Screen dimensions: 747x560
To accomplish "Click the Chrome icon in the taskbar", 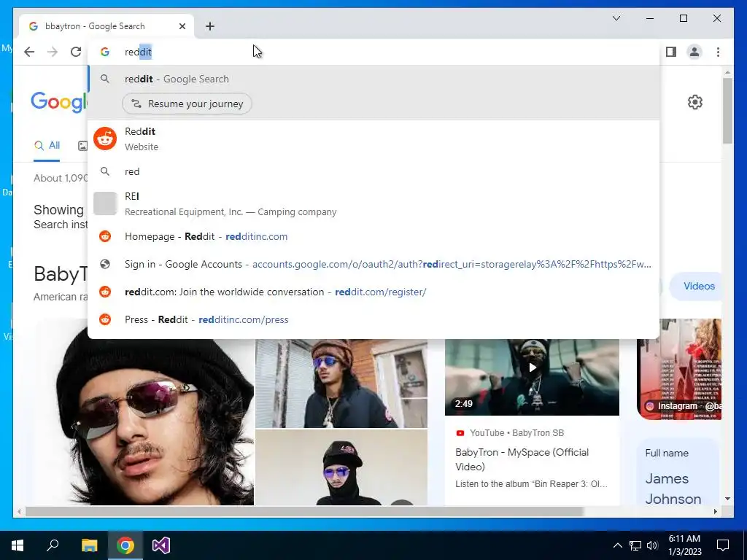I will pos(125,545).
